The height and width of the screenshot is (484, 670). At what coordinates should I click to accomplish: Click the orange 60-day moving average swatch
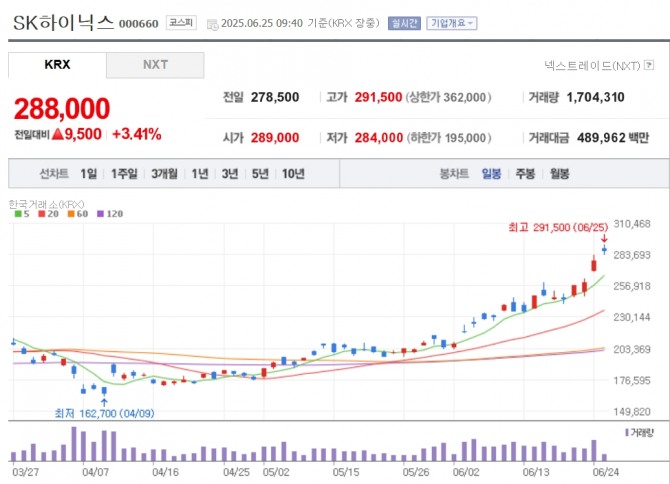pyautogui.click(x=68, y=213)
